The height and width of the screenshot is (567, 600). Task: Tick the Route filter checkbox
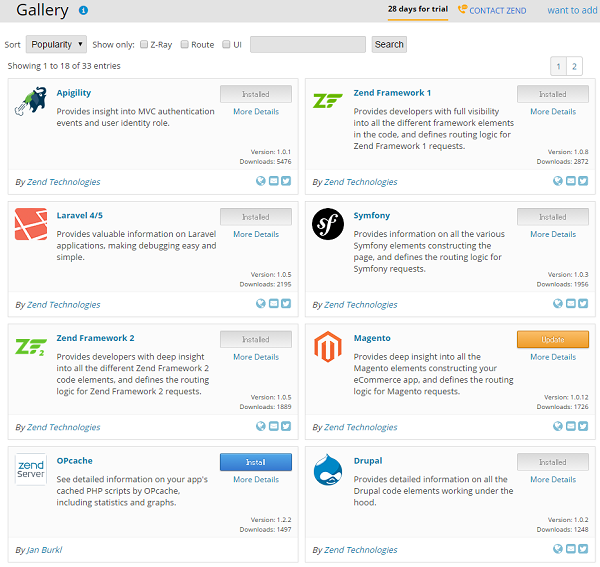coord(185,45)
